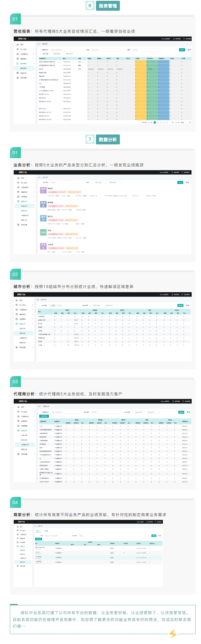The width and height of the screenshot is (201, 644).
Task: Expand 系统设置 chevron in 营收报表 screenshot
Action: point(33,78)
